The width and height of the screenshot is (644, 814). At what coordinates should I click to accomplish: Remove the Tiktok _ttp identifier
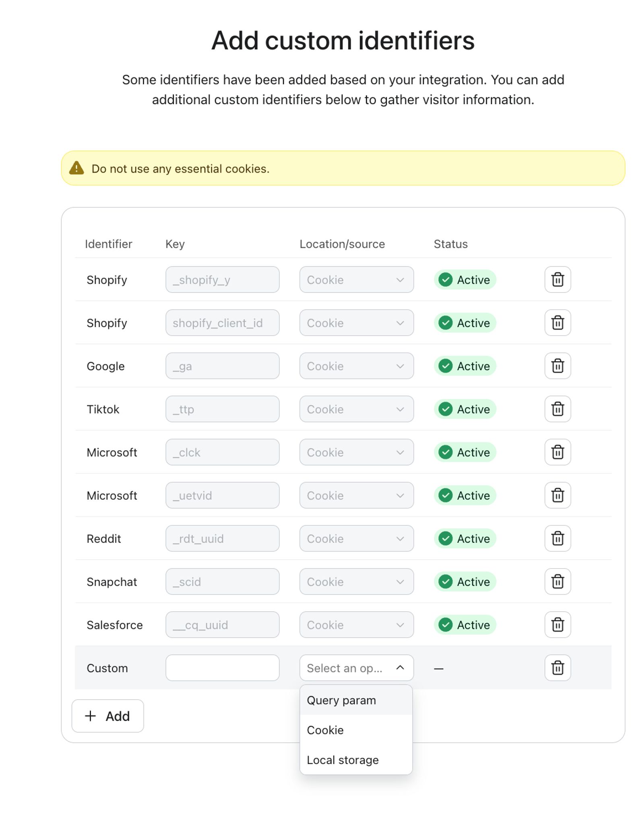coord(557,409)
